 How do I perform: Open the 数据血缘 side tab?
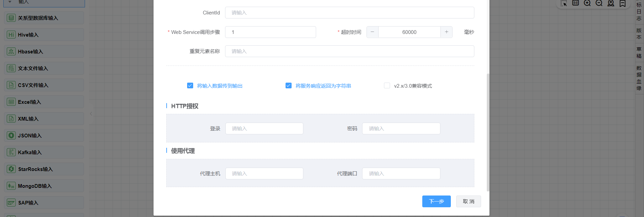(x=639, y=78)
